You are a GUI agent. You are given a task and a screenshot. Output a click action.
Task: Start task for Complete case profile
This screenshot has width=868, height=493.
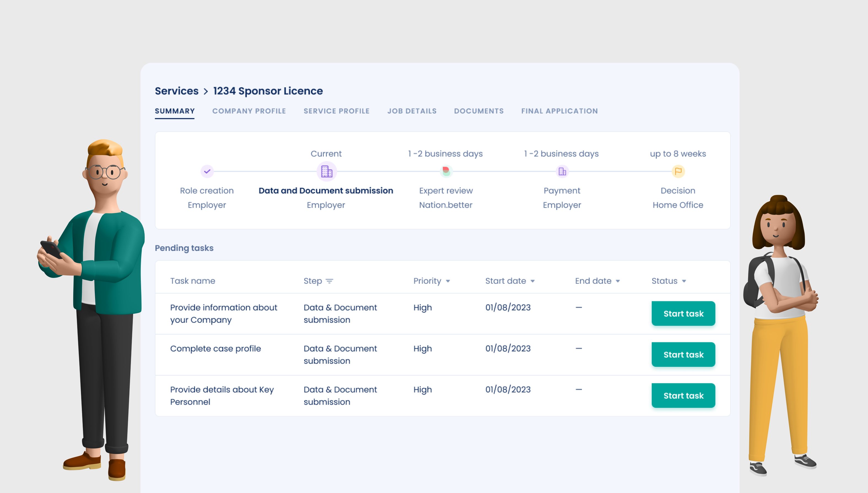click(683, 354)
